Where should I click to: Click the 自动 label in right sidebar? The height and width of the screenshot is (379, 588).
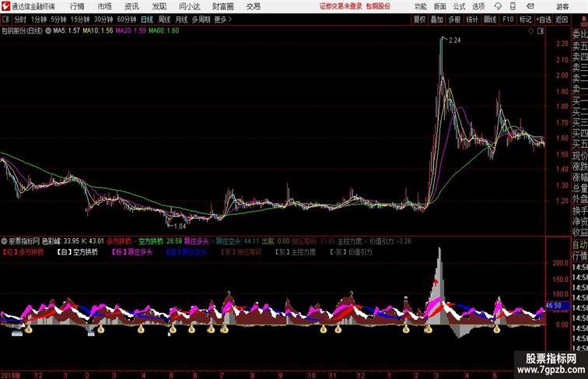point(579,245)
